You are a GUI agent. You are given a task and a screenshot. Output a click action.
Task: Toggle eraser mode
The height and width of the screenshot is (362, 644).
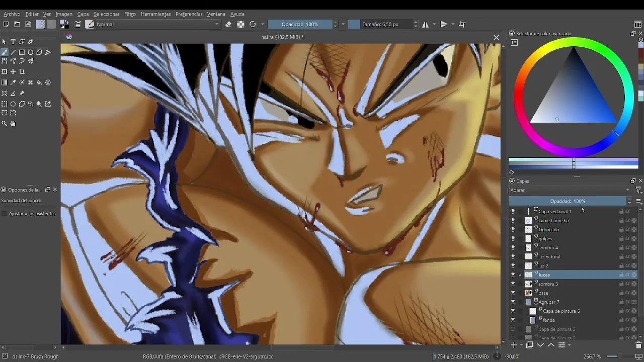228,24
